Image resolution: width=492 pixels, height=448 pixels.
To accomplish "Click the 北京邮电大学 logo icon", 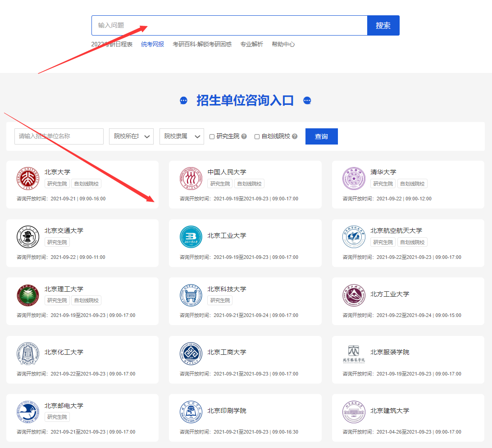I will tap(28, 412).
